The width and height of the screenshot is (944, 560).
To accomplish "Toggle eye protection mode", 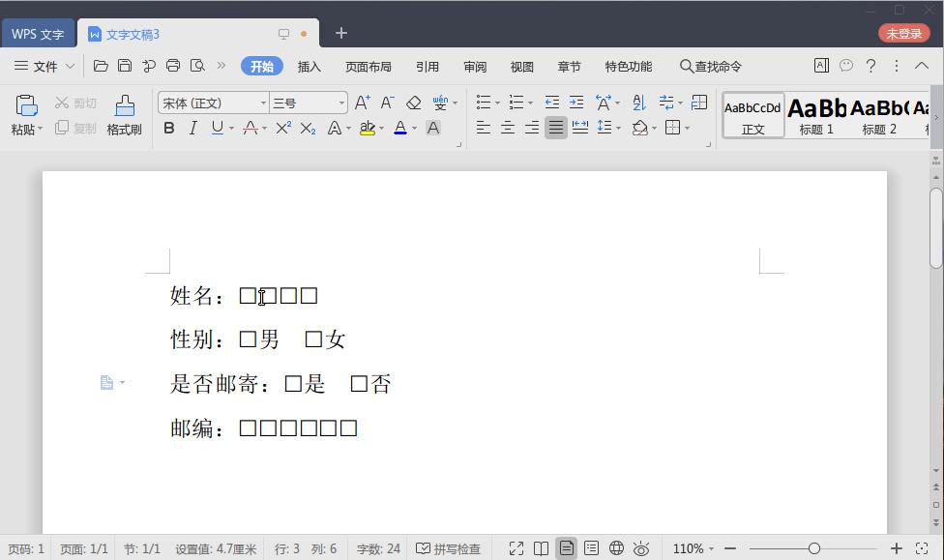I will coord(640,548).
